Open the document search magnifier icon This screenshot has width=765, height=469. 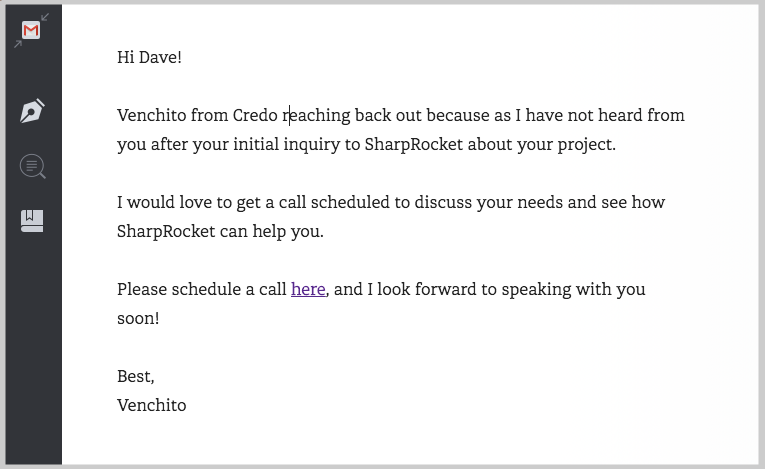click(x=32, y=166)
